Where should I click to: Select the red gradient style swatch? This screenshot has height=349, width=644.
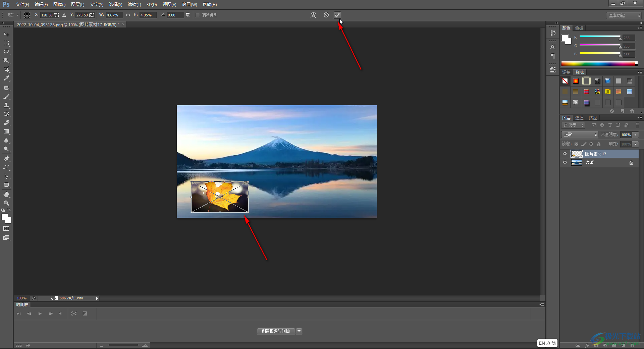coord(576,81)
